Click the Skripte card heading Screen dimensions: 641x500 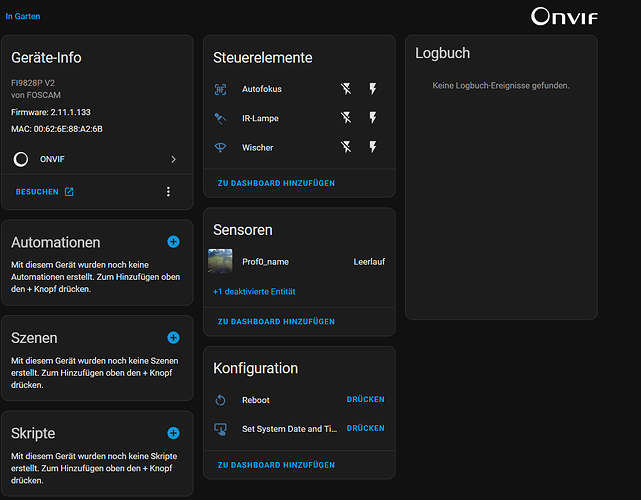[33, 433]
